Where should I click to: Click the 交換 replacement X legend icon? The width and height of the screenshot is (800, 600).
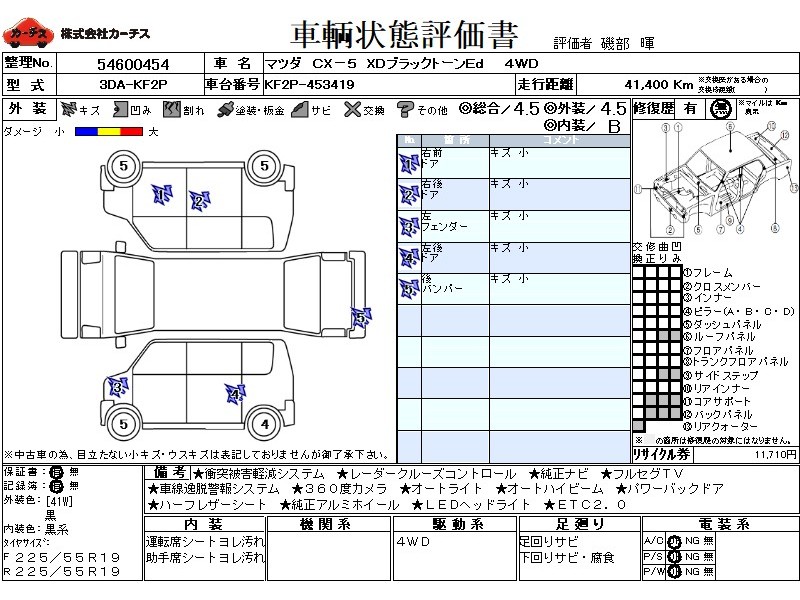click(x=352, y=109)
